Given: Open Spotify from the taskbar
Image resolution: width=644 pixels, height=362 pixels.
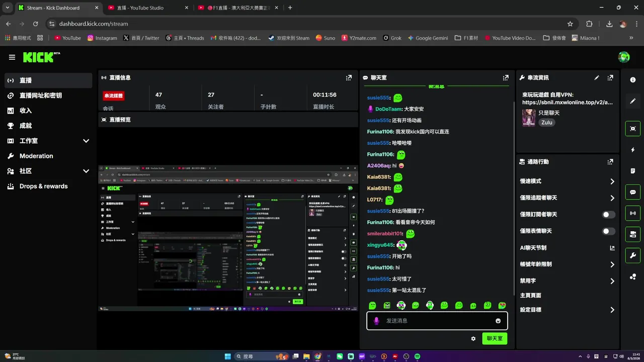Looking at the screenshot, I should click(418, 356).
